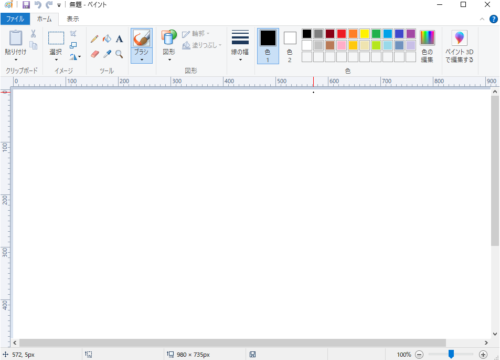The width and height of the screenshot is (500, 360).
Task: Click the Save icon in the title bar
Action: pos(26,5)
